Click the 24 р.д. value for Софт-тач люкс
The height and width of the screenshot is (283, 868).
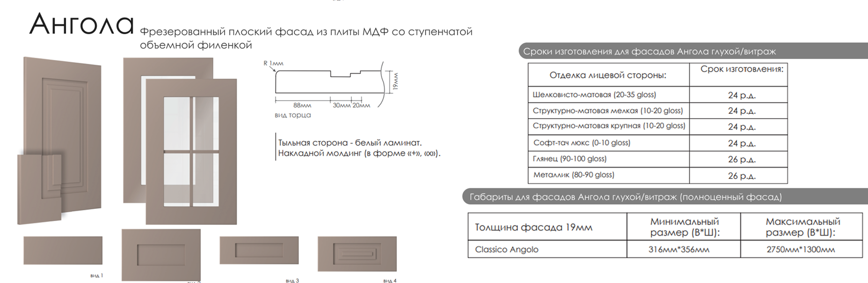pos(742,143)
